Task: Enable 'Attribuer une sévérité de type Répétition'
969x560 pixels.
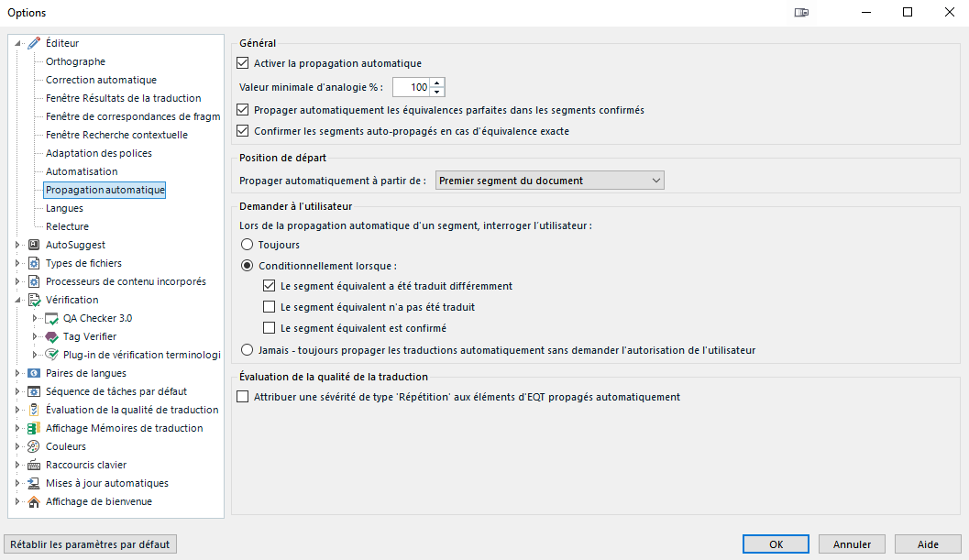Action: click(x=242, y=397)
